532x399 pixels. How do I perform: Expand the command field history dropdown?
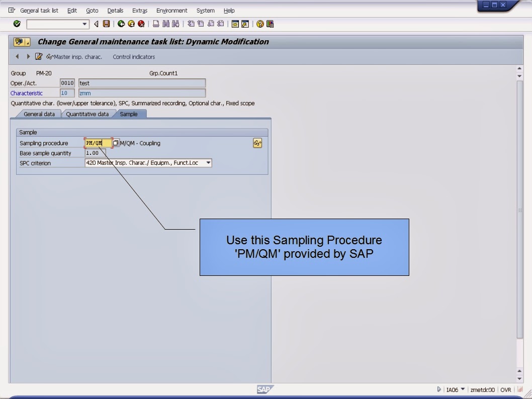pos(85,24)
